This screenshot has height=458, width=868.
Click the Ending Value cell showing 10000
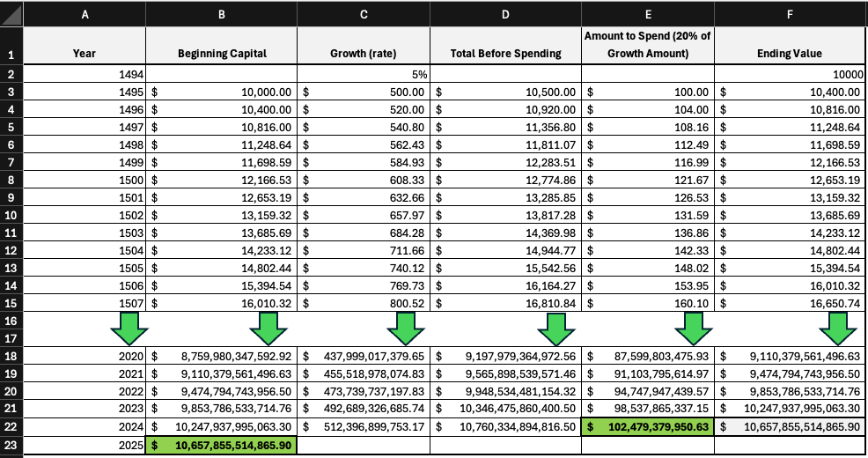[791, 75]
